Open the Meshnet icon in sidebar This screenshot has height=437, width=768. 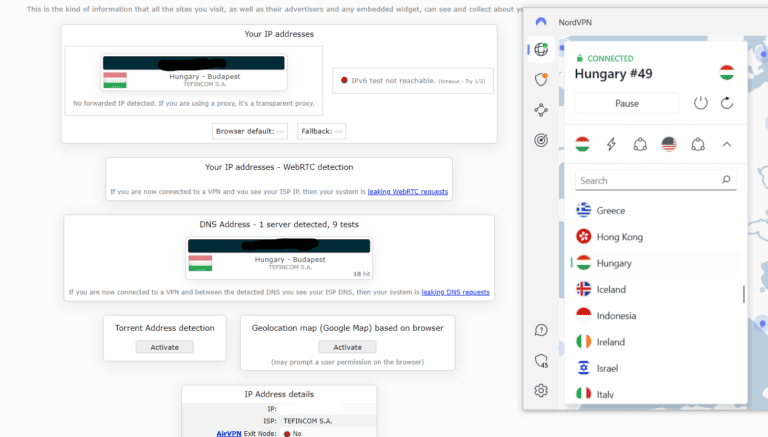541,110
